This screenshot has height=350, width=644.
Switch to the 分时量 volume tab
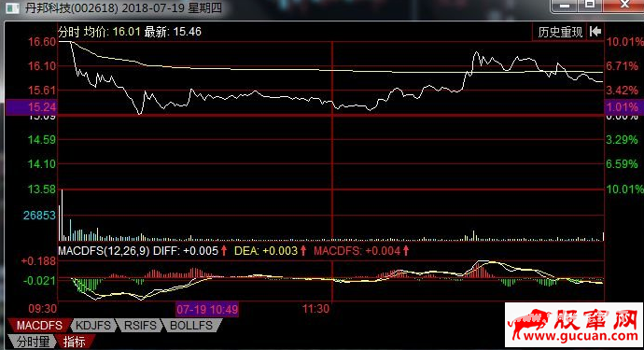click(x=33, y=341)
